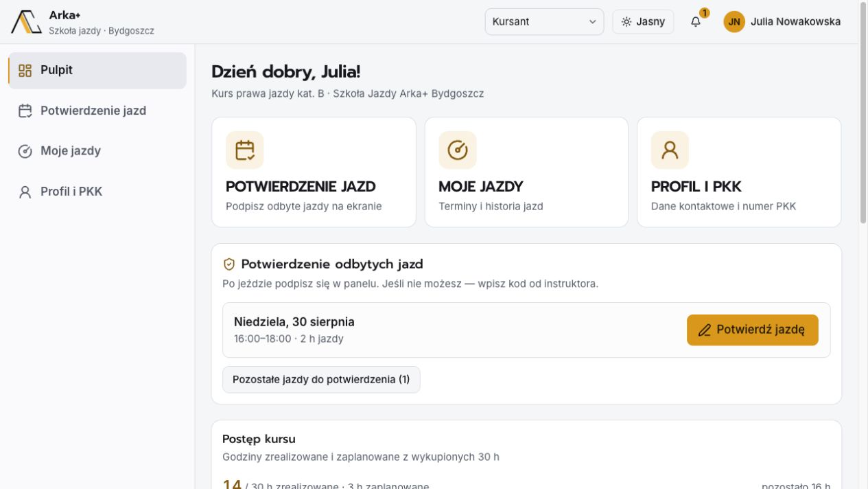Open the MOJE JAZDY card
The width and height of the screenshot is (868, 489).
coord(526,172)
